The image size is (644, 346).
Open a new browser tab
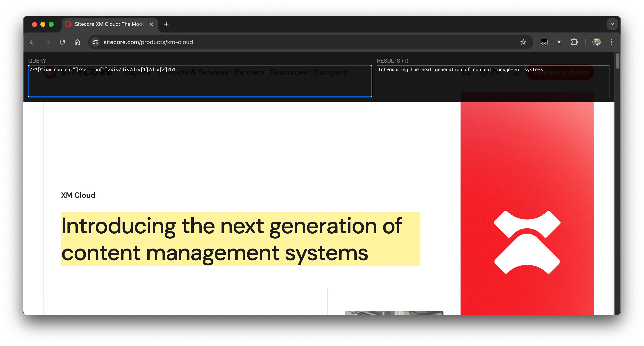(166, 24)
